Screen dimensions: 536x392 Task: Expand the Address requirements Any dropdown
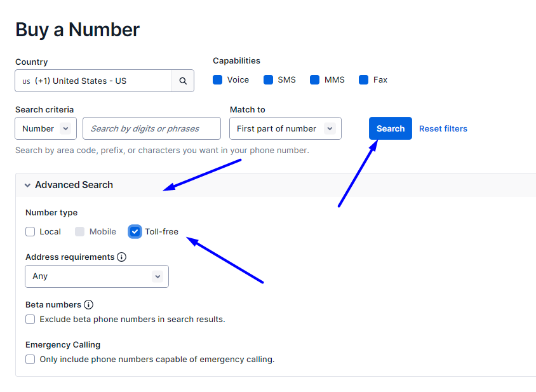(97, 276)
